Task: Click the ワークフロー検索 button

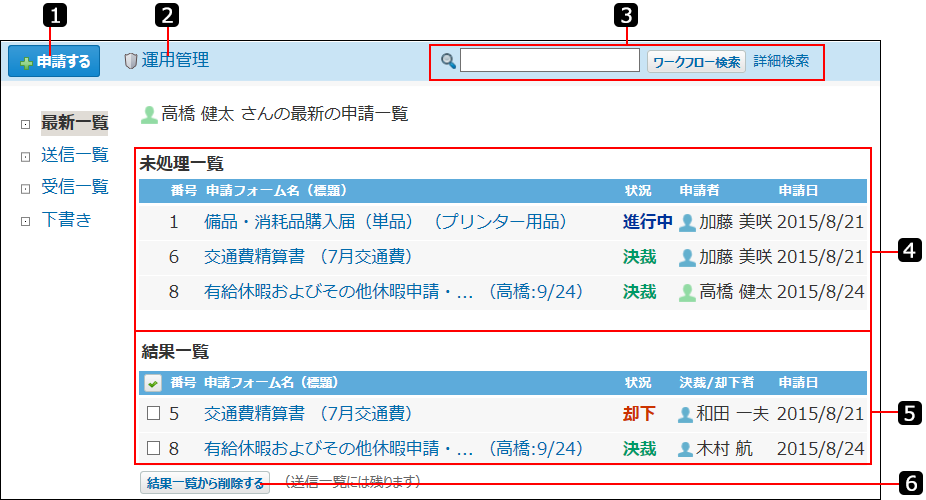Action: 696,61
